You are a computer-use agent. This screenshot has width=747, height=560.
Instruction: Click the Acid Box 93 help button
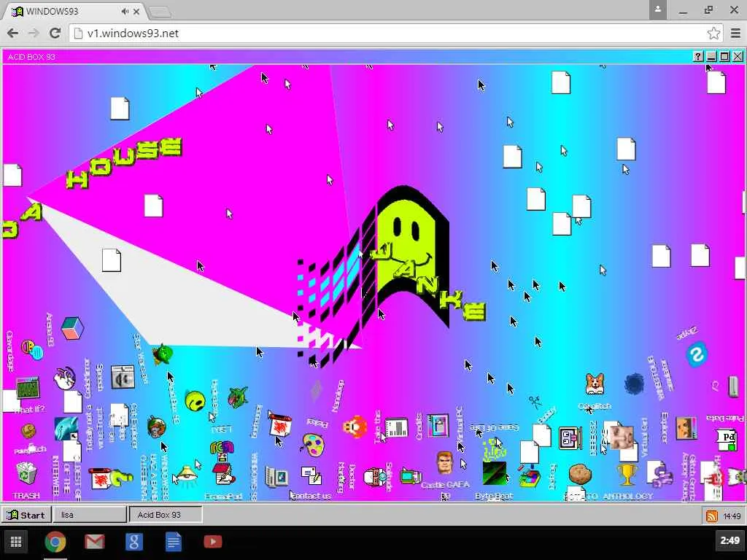click(698, 57)
